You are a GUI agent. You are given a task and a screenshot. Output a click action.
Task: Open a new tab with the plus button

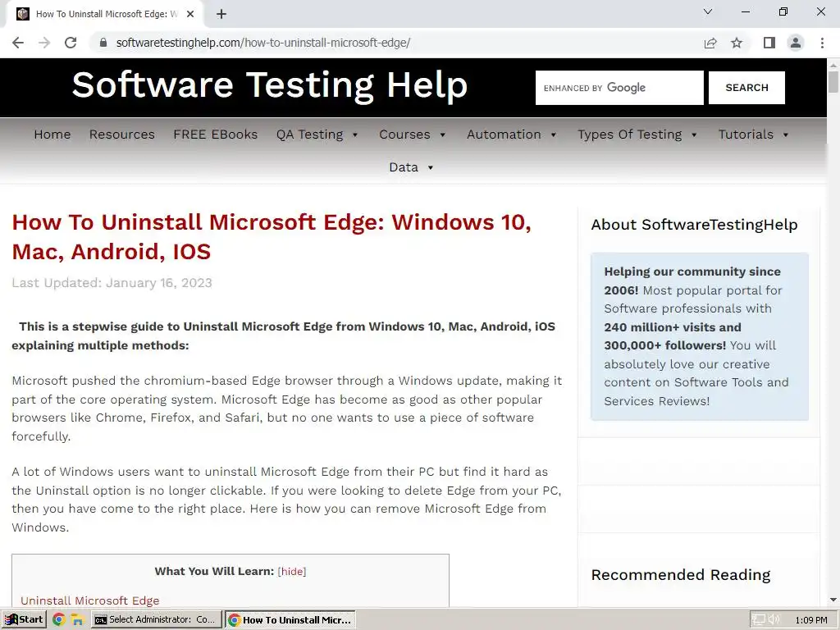221,15
